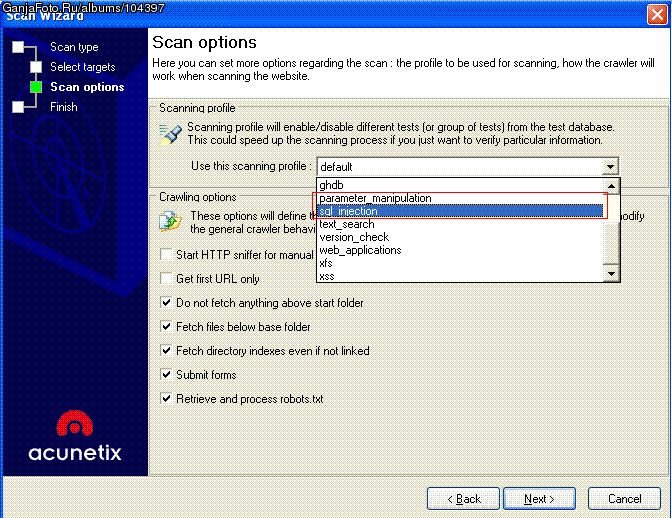The image size is (672, 518).
Task: Select sql_injection from profile list
Action: coord(348,211)
